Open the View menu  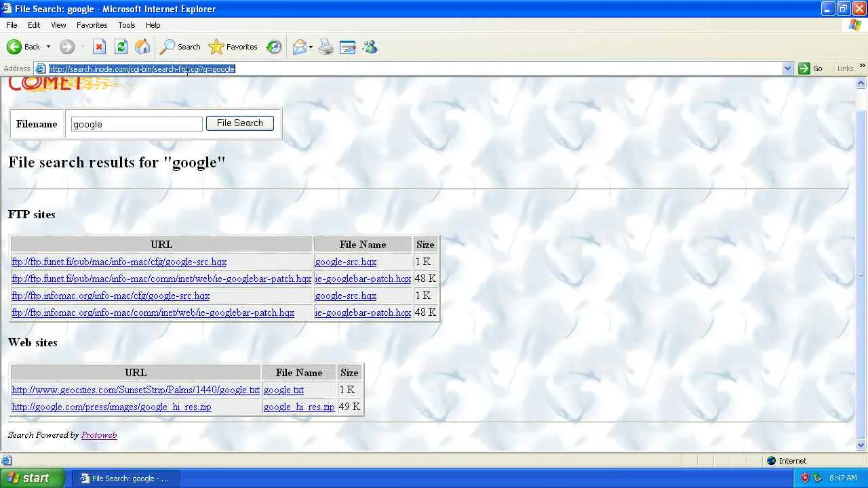point(58,25)
